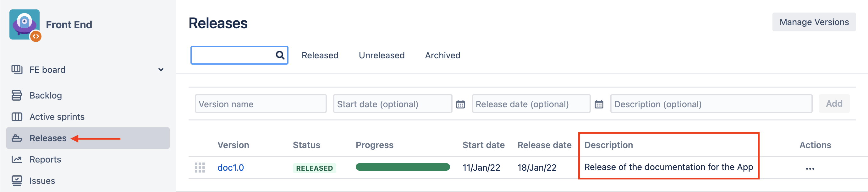Go to Active sprints in sidebar
The width and height of the screenshot is (868, 192).
pos(57,117)
